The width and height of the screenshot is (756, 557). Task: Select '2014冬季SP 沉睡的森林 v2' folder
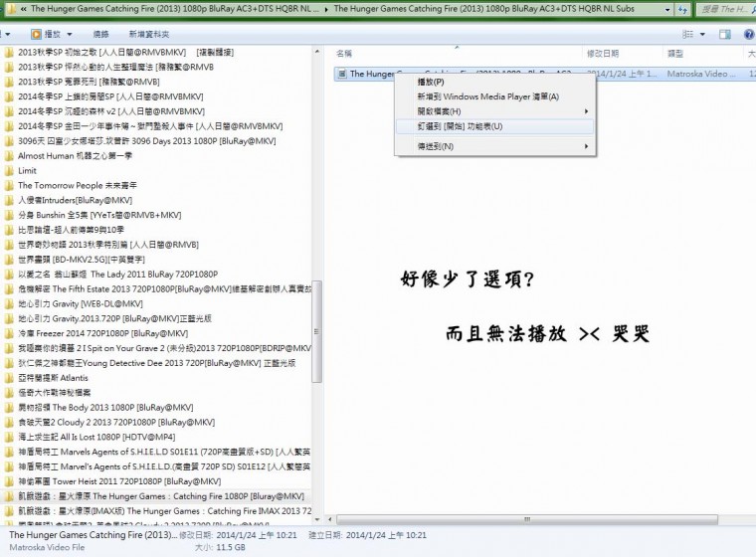[111, 111]
